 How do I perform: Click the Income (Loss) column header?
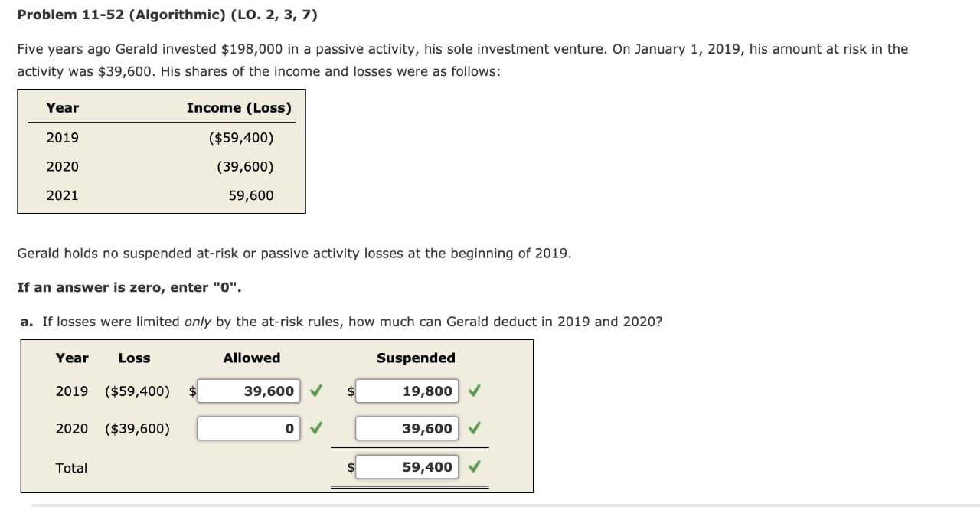239,108
